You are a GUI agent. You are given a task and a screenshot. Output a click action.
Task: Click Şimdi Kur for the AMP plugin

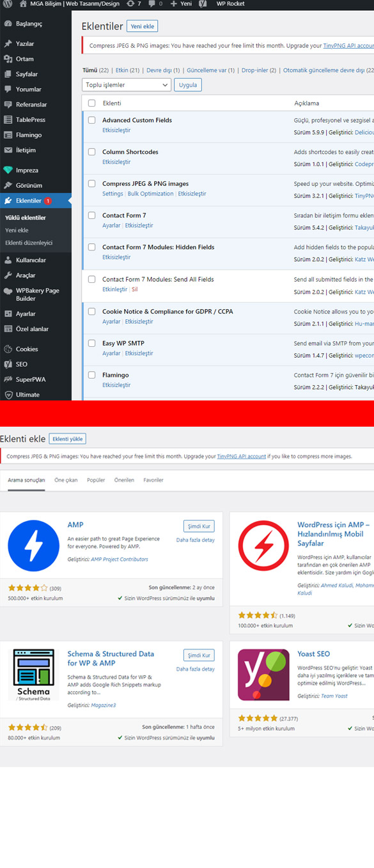coord(199,526)
